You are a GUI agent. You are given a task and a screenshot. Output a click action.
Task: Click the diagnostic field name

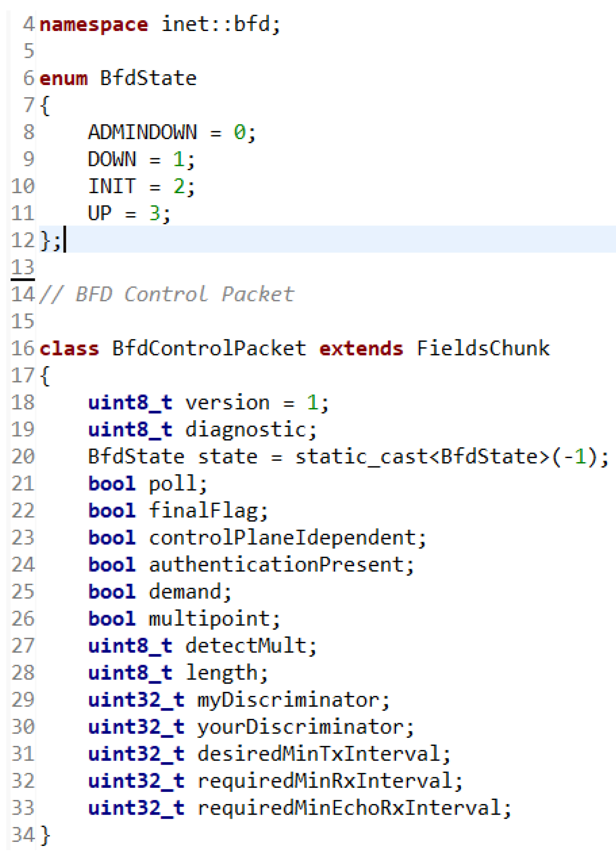[246, 429]
